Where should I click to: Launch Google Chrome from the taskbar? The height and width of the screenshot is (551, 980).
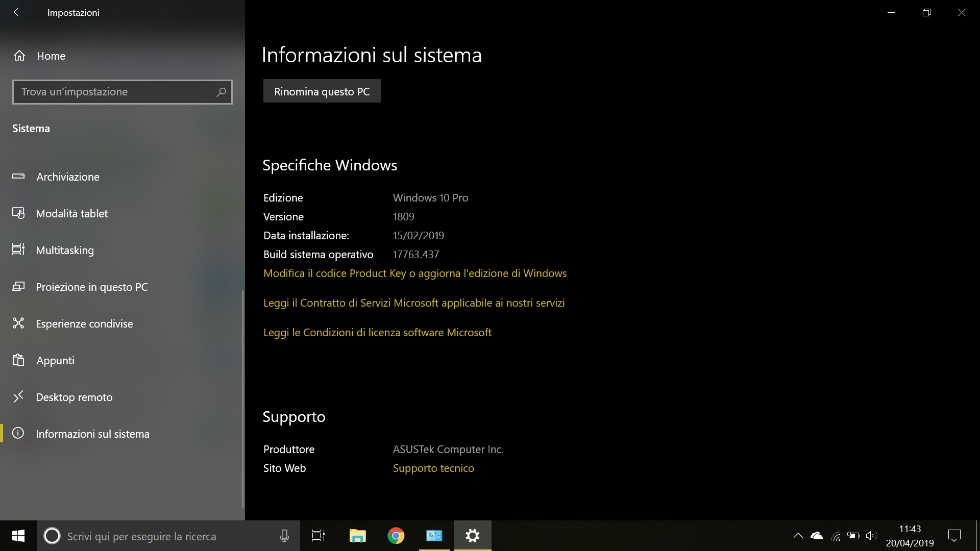[396, 536]
